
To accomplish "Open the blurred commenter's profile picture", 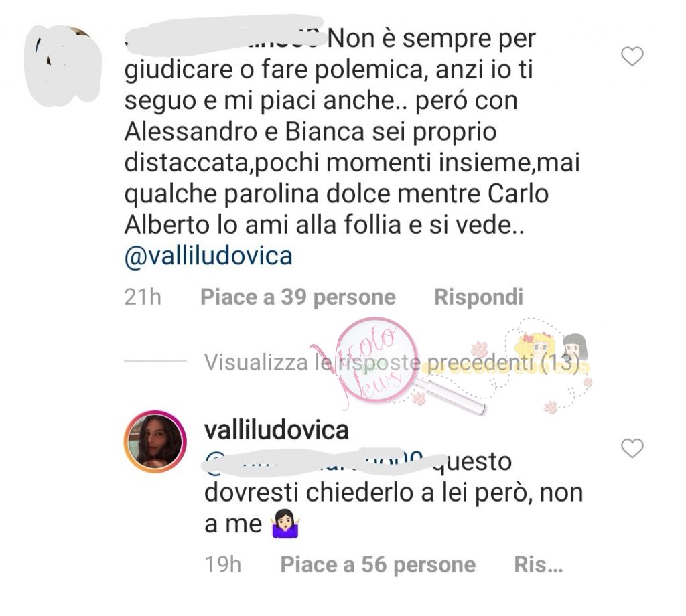I will pyautogui.click(x=62, y=65).
